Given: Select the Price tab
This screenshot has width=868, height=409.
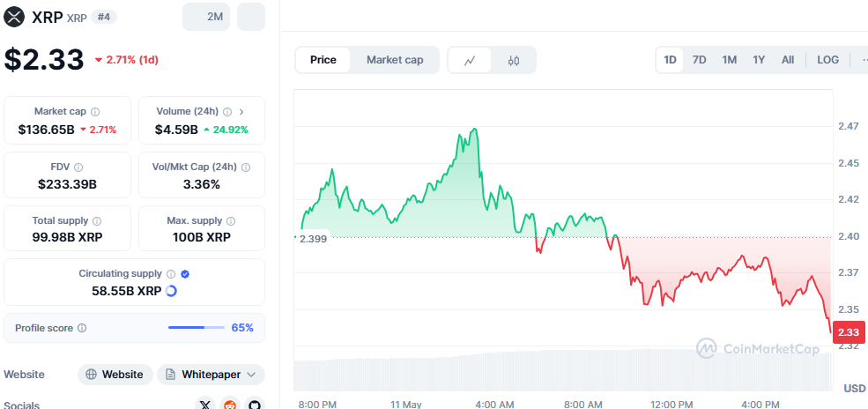Looking at the screenshot, I should point(323,60).
